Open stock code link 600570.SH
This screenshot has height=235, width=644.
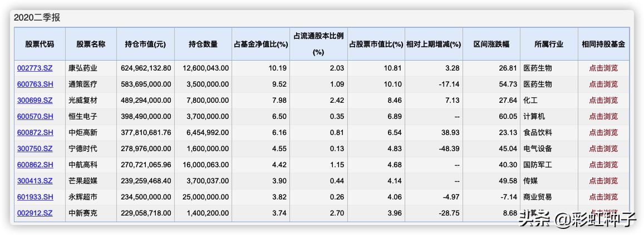pyautogui.click(x=35, y=117)
